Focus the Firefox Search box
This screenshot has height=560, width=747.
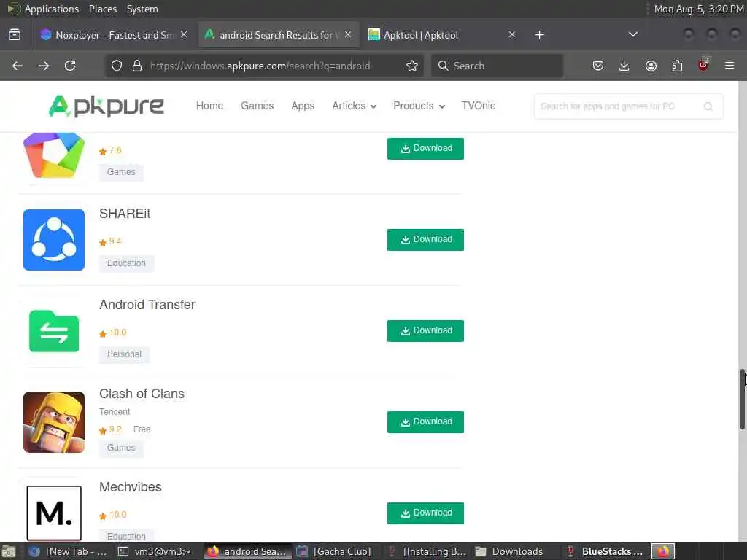pyautogui.click(x=497, y=66)
